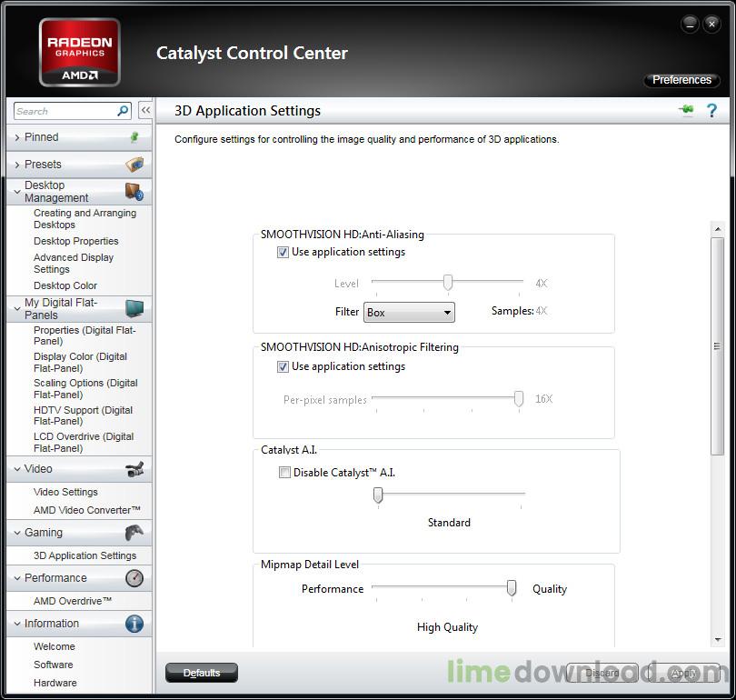Enable Disable Catalyst A.I. checkbox
The height and width of the screenshot is (700, 736).
point(284,472)
